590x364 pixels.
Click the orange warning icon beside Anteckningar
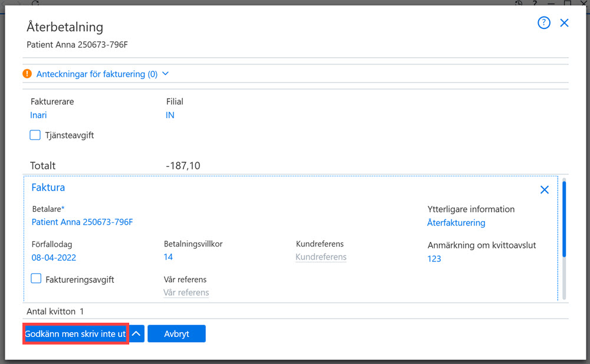pyautogui.click(x=27, y=74)
